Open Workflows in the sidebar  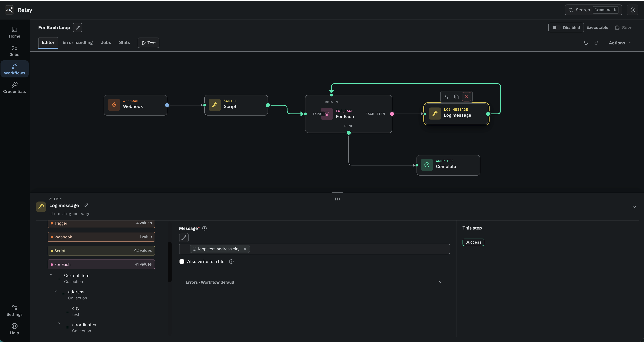tap(14, 69)
